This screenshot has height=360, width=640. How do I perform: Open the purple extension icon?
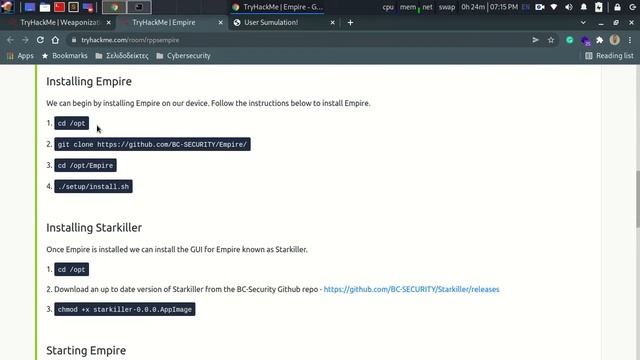point(585,40)
